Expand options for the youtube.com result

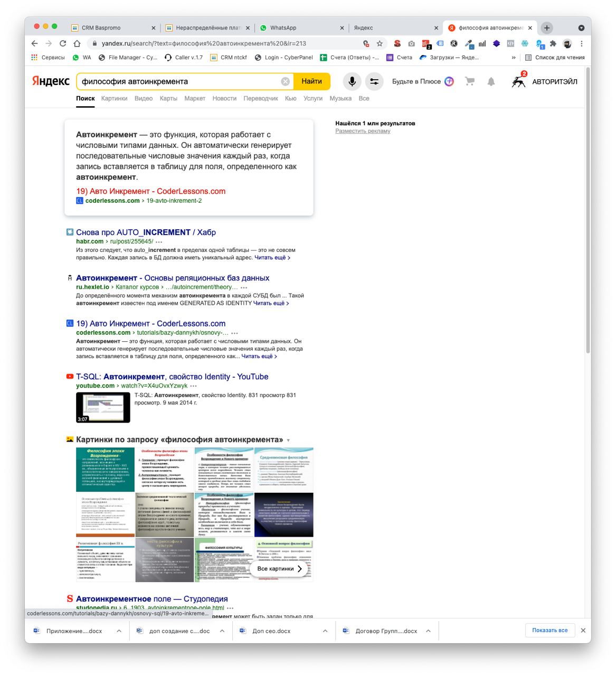194,386
